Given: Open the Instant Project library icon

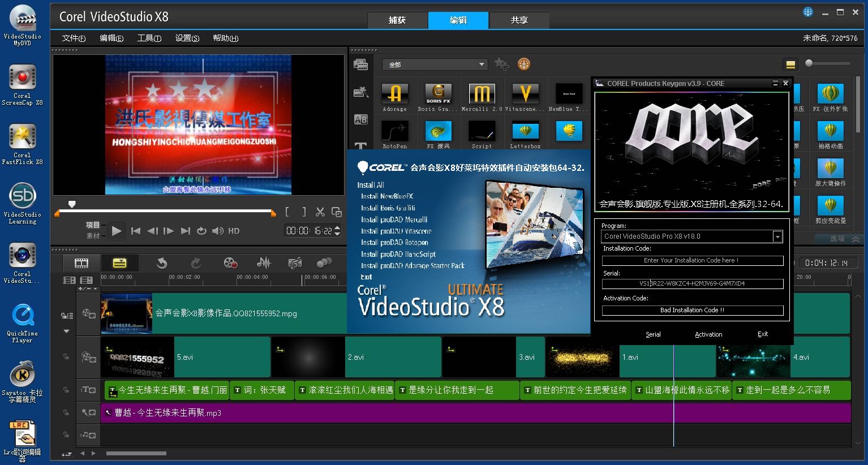Looking at the screenshot, I should coord(360,92).
